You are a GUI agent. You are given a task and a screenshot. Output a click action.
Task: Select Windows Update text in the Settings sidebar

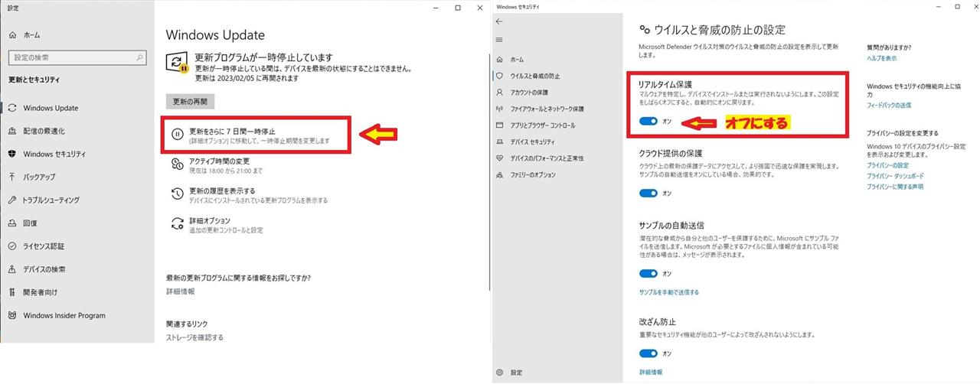pos(51,108)
